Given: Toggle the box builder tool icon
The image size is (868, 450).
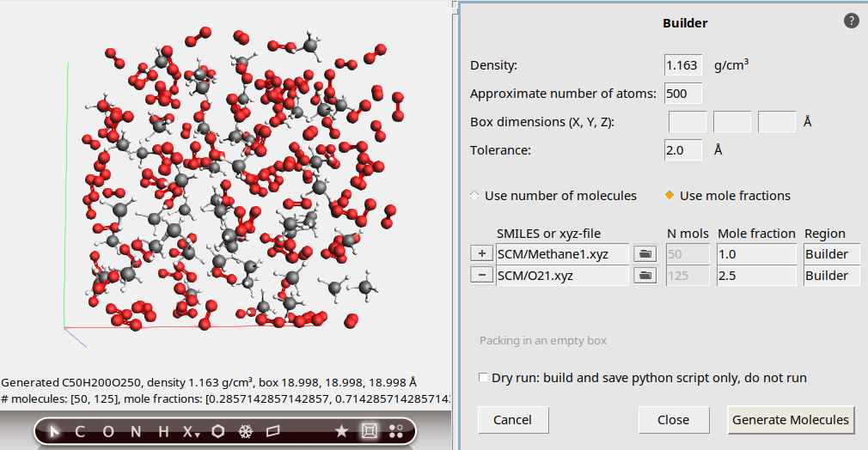Looking at the screenshot, I should pos(370,431).
